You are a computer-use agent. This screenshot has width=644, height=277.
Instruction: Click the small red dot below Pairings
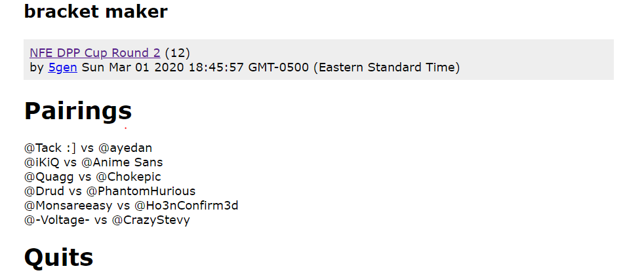coord(125,128)
